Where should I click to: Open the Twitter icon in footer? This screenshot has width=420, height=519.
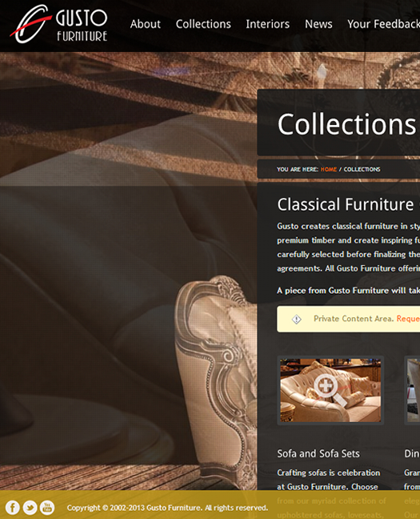tap(30, 508)
